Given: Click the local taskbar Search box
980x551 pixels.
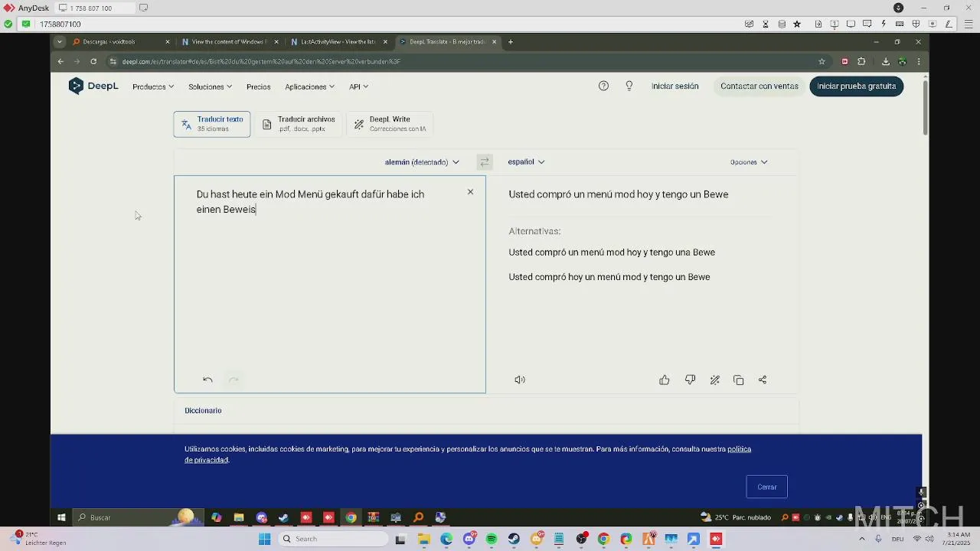Looking at the screenshot, I should [332, 539].
